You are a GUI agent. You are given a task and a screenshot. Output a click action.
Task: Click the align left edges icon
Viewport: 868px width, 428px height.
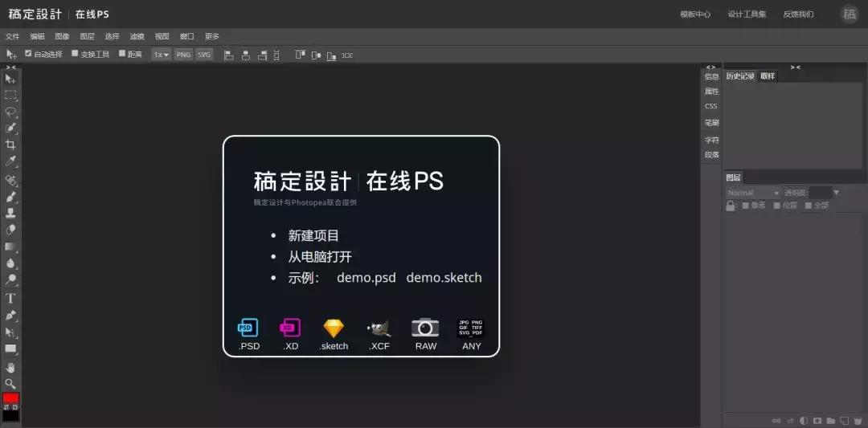coord(228,55)
